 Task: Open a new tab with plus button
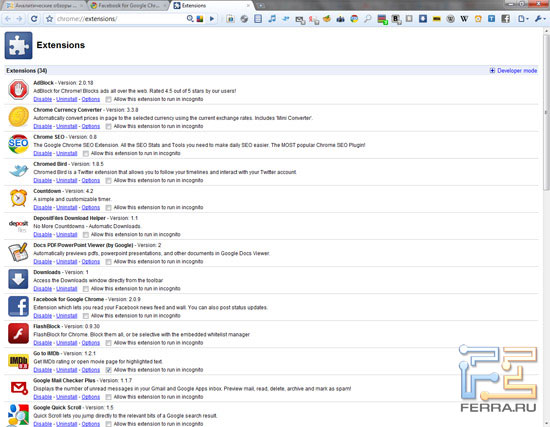[x=261, y=6]
